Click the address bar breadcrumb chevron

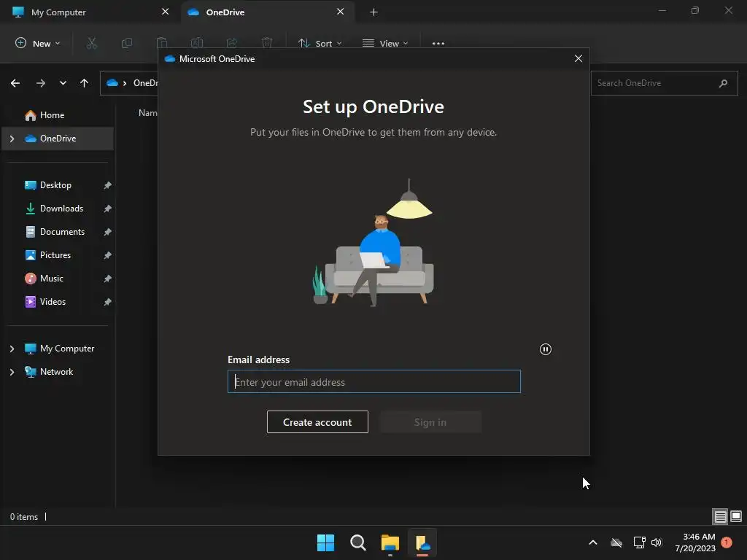125,83
